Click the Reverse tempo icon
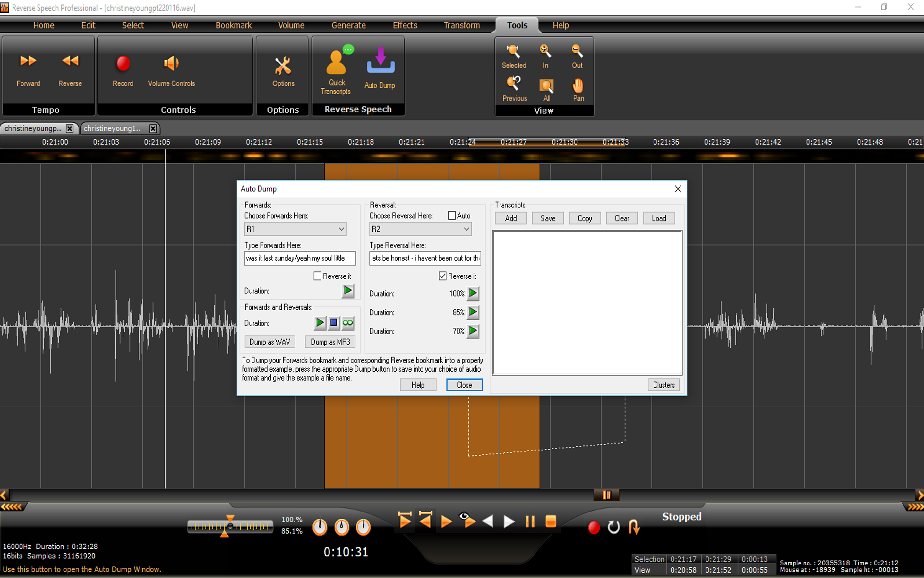 coord(70,61)
